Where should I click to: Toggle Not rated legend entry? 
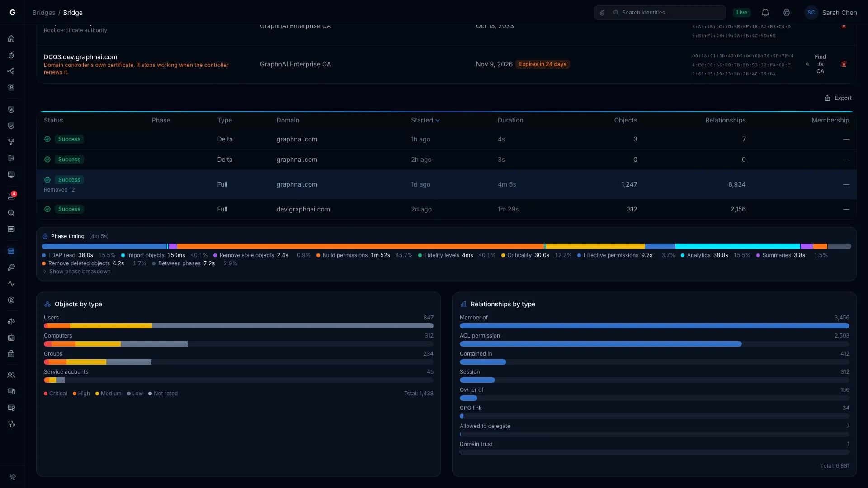(x=163, y=394)
